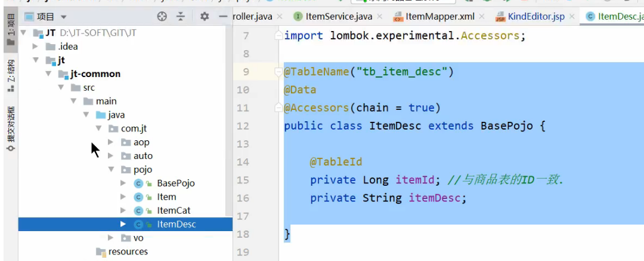
Task: Close the roller.java tab
Action: pos(280,17)
